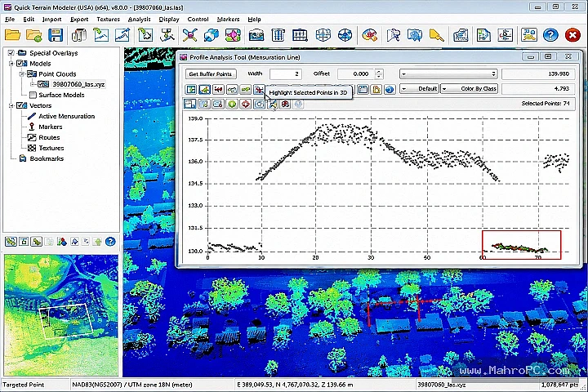Toggle the Vectors checkbox
Viewport: 588px width, 392px height.
[19, 105]
